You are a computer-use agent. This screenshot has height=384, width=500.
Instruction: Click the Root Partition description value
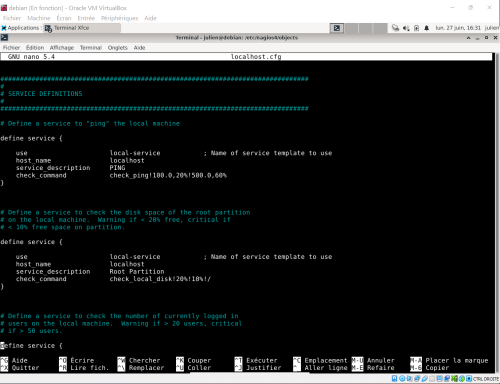137,272
